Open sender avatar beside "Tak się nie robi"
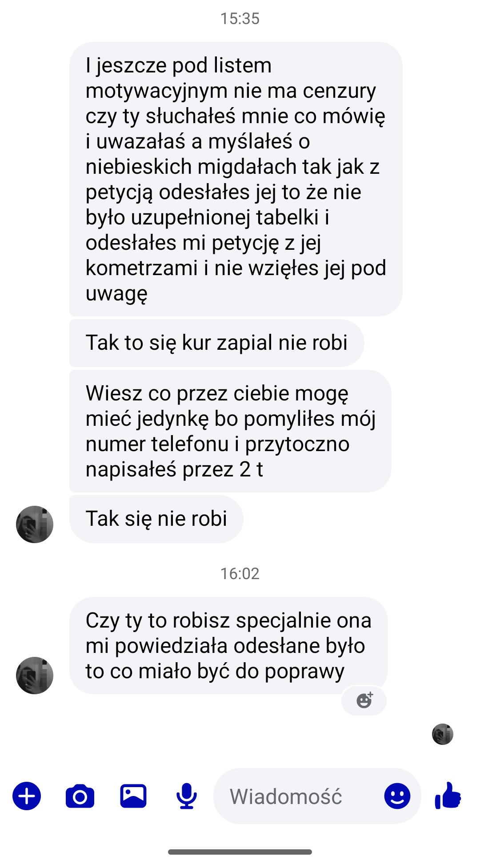This screenshot has width=480, height=868. pyautogui.click(x=35, y=524)
